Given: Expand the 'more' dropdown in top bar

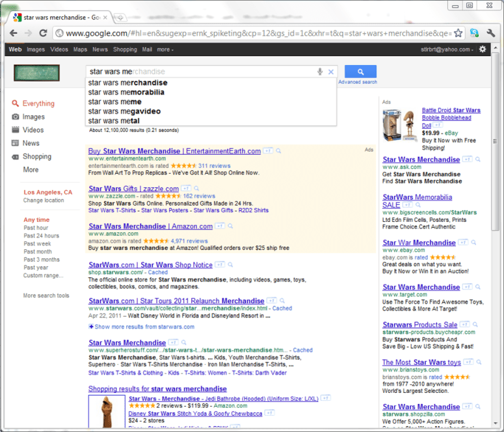Looking at the screenshot, I should [165, 49].
